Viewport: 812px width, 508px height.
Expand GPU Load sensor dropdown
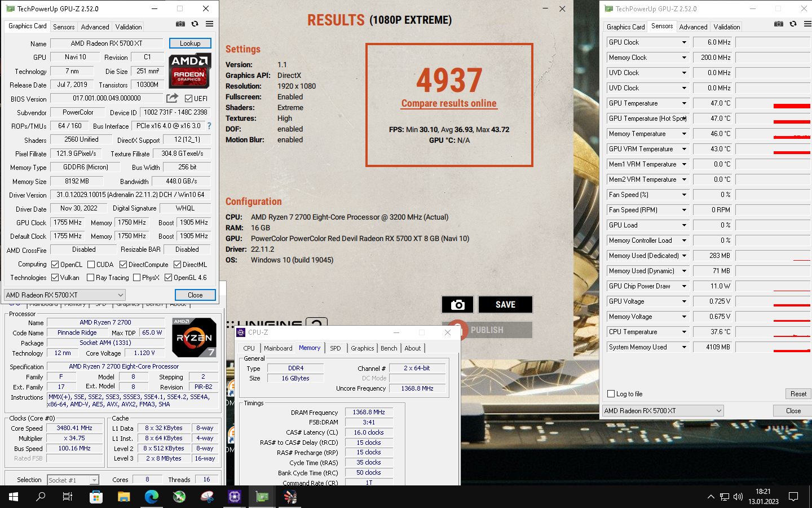(684, 225)
